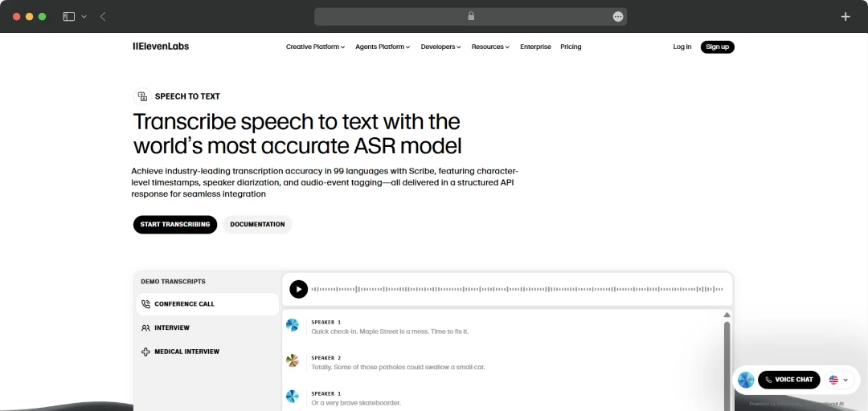
Task: Open a new browser tab
Action: 845,17
